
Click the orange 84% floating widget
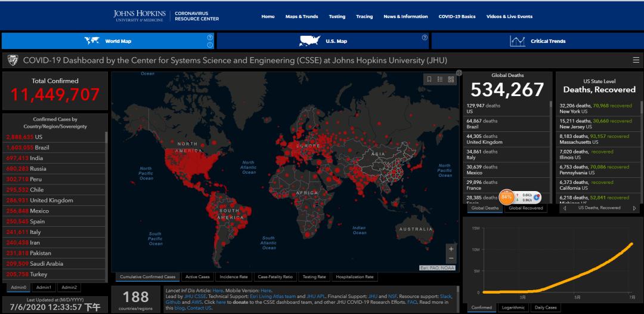click(506, 197)
